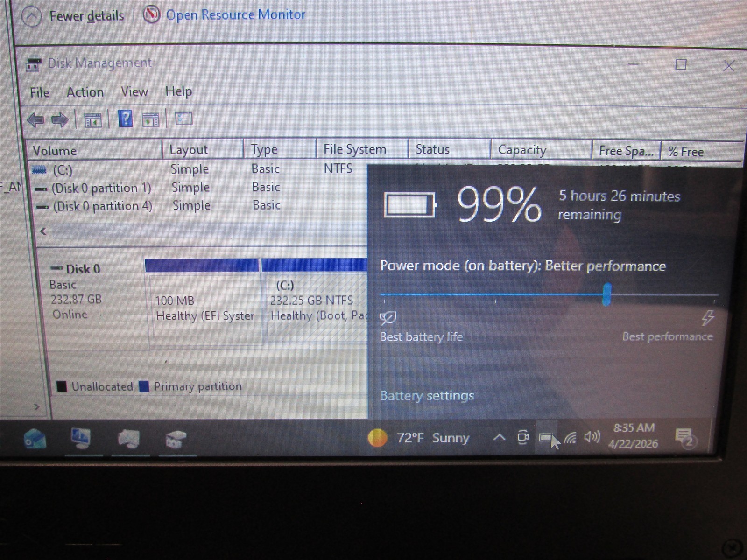
Task: Open Disk Management taskbar icon
Action: pyautogui.click(x=176, y=439)
